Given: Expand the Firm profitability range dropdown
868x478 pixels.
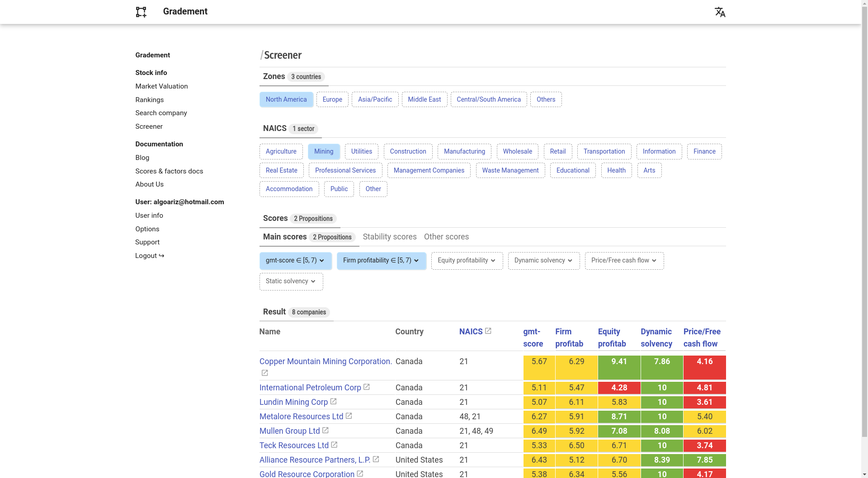Looking at the screenshot, I should [x=382, y=261].
